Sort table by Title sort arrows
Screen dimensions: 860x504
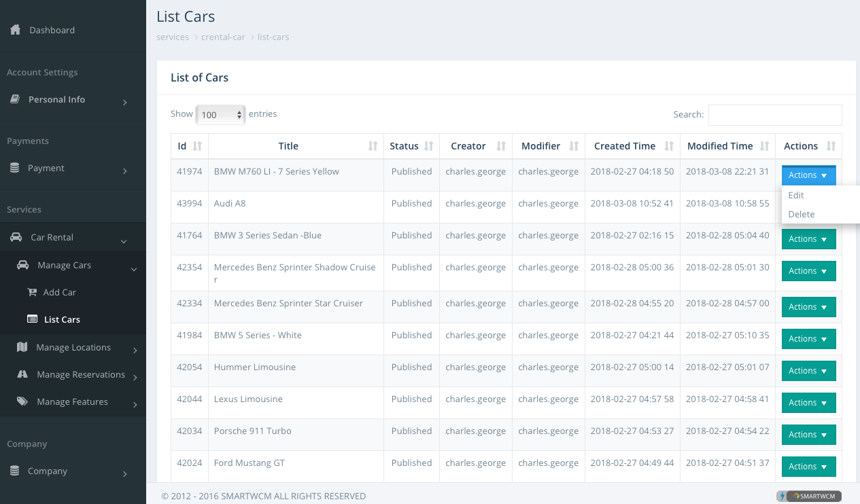coord(373,146)
